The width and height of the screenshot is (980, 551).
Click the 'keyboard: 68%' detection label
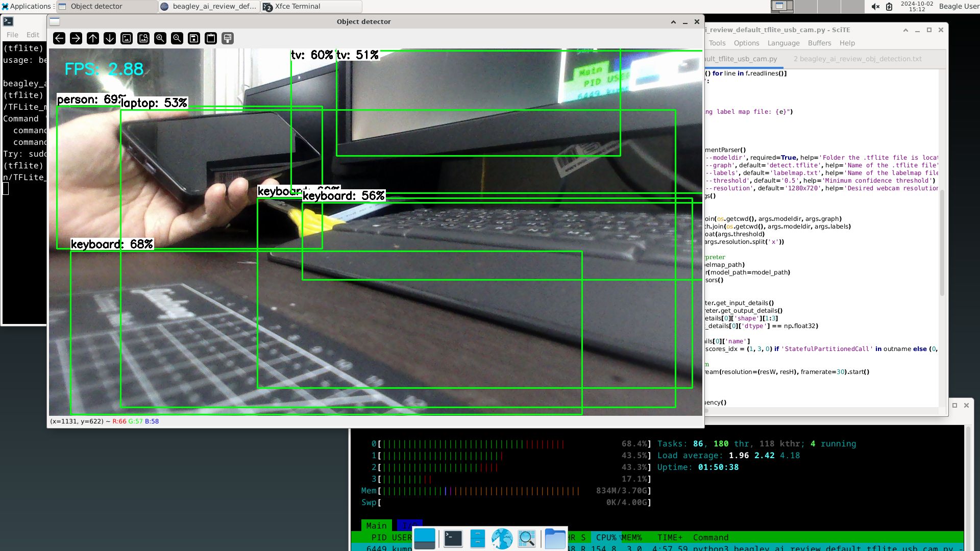[x=112, y=244]
